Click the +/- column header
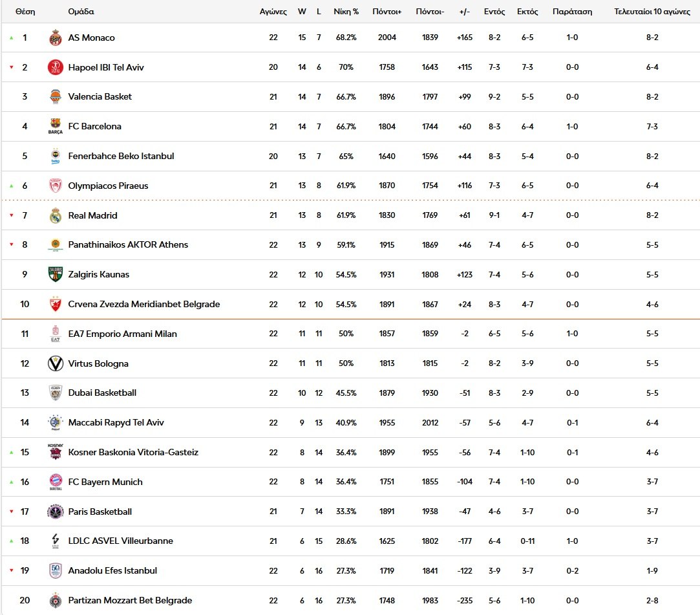Viewport: 700px width, 615px height. coord(464,12)
